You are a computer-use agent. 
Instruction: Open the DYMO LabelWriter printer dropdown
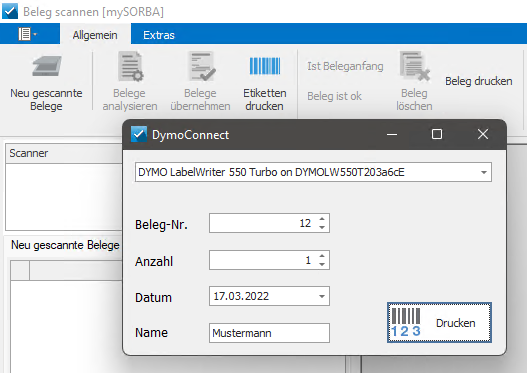coord(484,172)
